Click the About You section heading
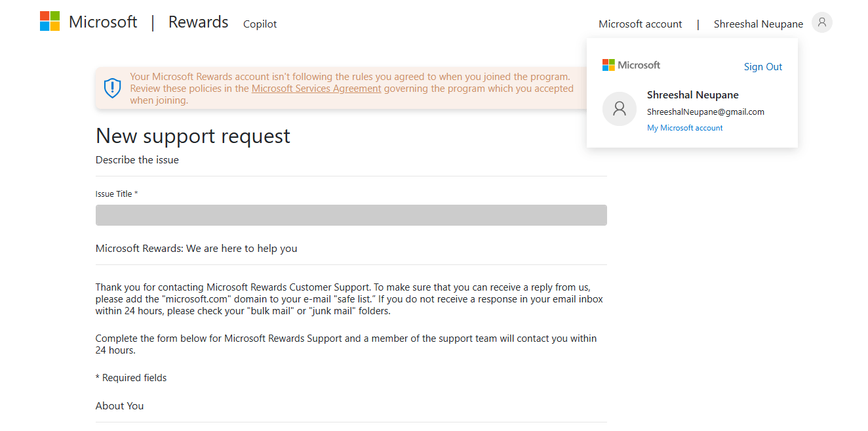 pos(119,406)
